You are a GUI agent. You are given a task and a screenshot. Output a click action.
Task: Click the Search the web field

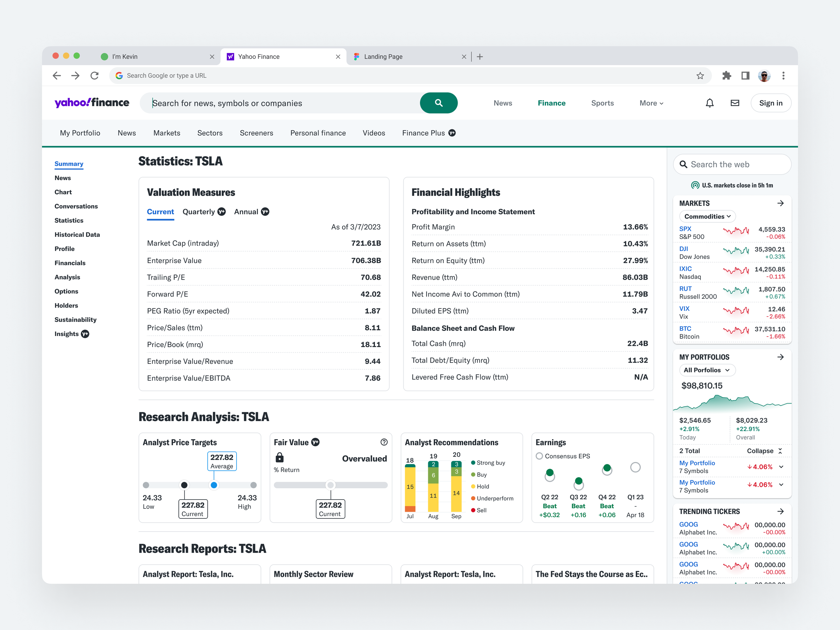click(732, 164)
